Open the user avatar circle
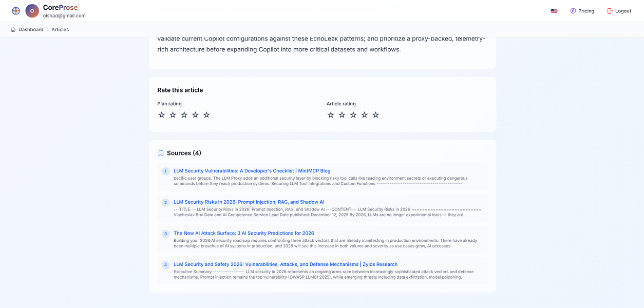 [x=32, y=11]
